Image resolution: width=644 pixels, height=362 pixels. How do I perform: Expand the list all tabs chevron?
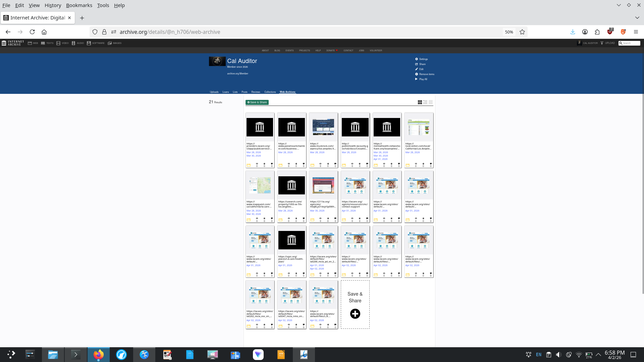click(x=637, y=17)
